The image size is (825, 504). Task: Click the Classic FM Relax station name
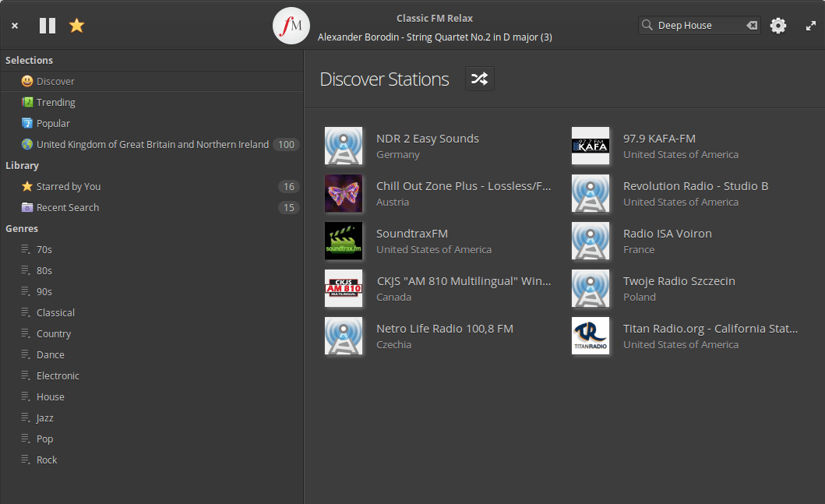[435, 18]
